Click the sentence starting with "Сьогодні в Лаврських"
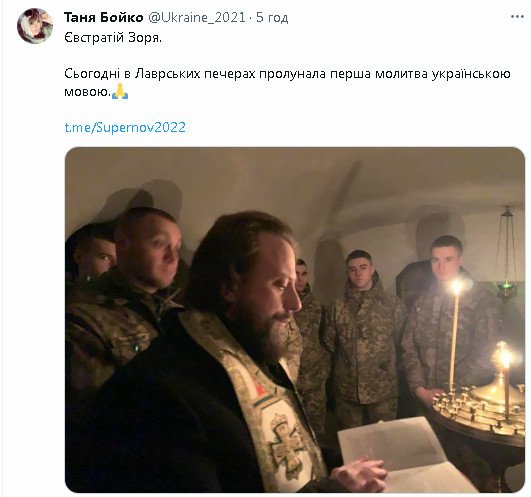Screen dimensions: 531x497 click(287, 83)
